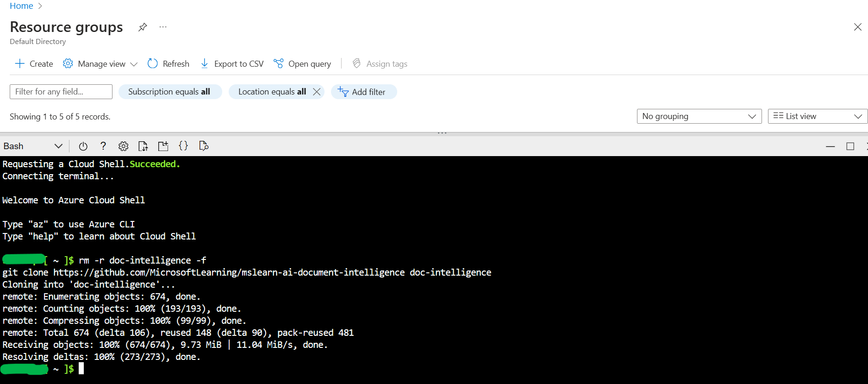Focus the Filter for any field box
Viewport: 868px width, 384px height.
pos(61,92)
